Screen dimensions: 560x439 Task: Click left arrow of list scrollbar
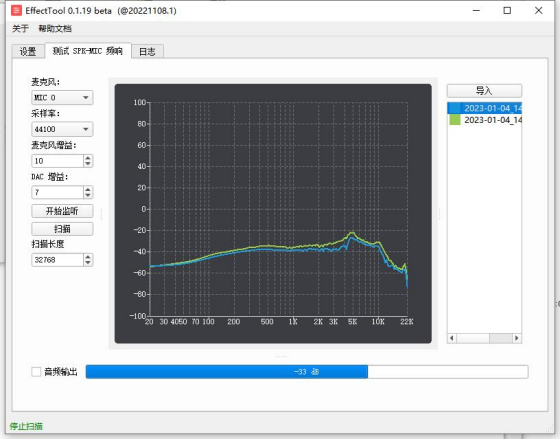point(452,338)
